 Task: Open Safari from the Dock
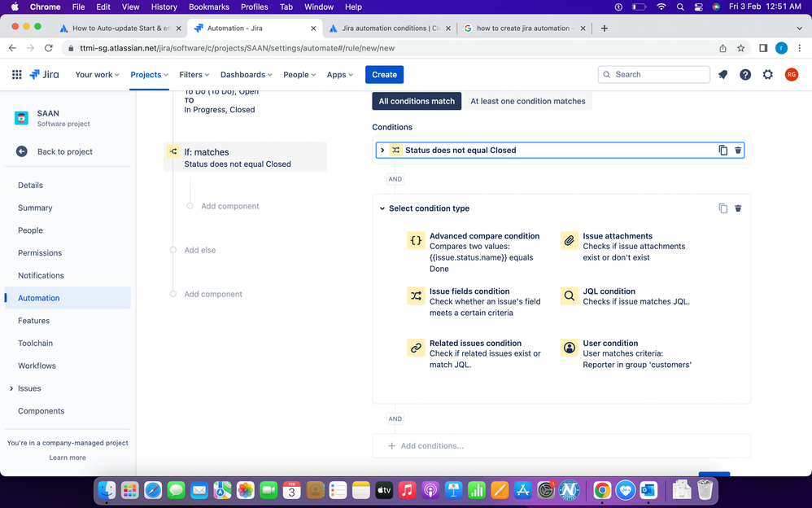pos(153,490)
